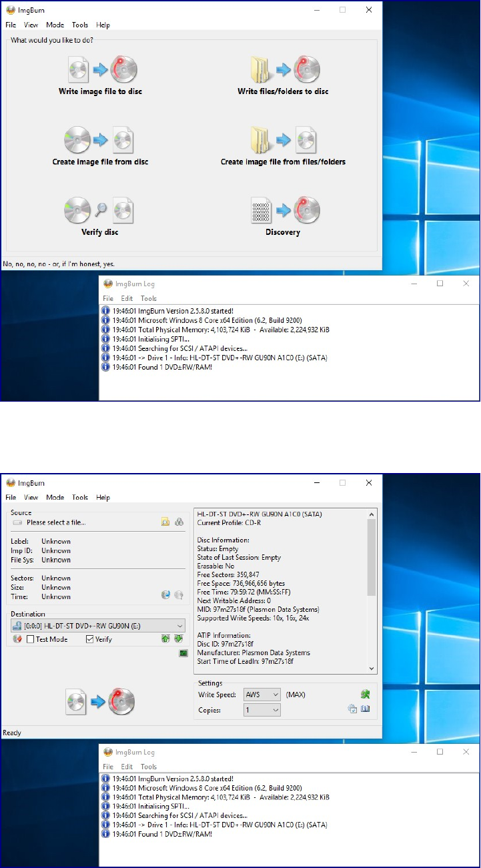Click the ImgBurn flame icon in the write window title bar

click(10, 482)
